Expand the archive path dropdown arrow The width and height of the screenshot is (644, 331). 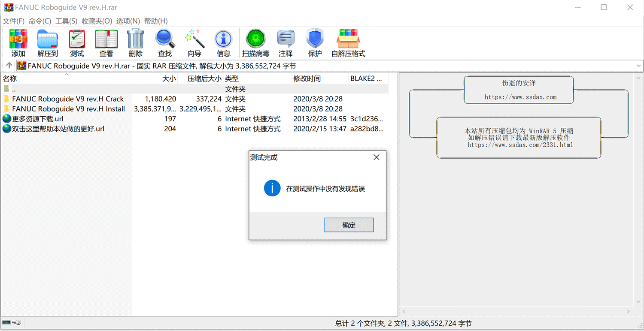639,66
